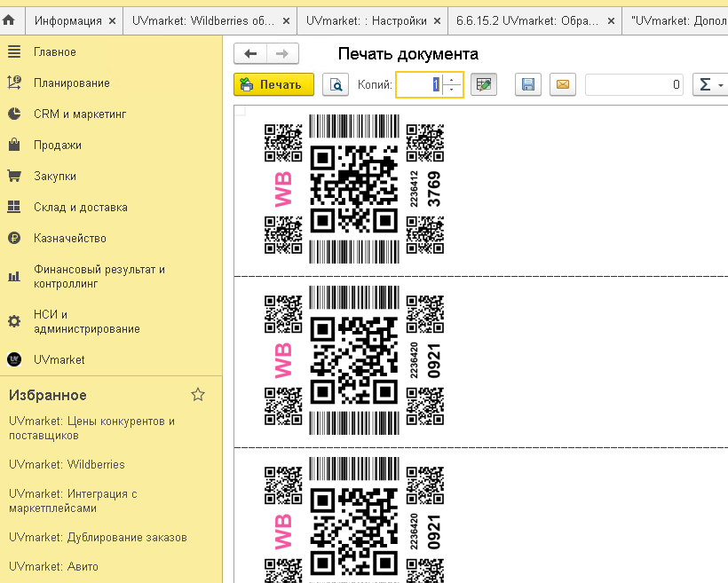Open UVmarket: Wildberries favorite link
Screen dimensions: 728x583
pos(67,464)
